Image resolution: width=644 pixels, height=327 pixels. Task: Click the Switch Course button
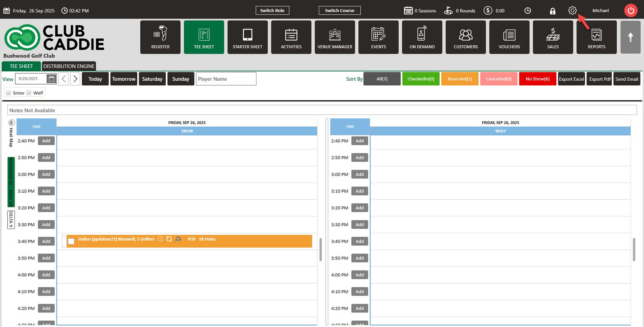tap(339, 10)
